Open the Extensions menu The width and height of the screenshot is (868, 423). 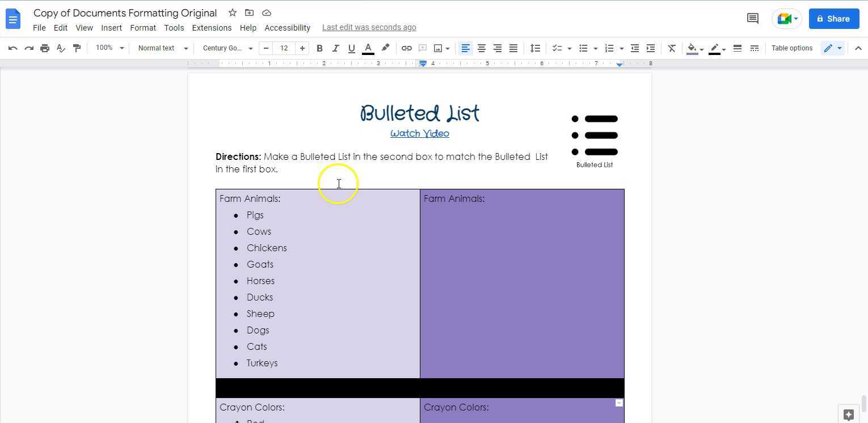212,28
